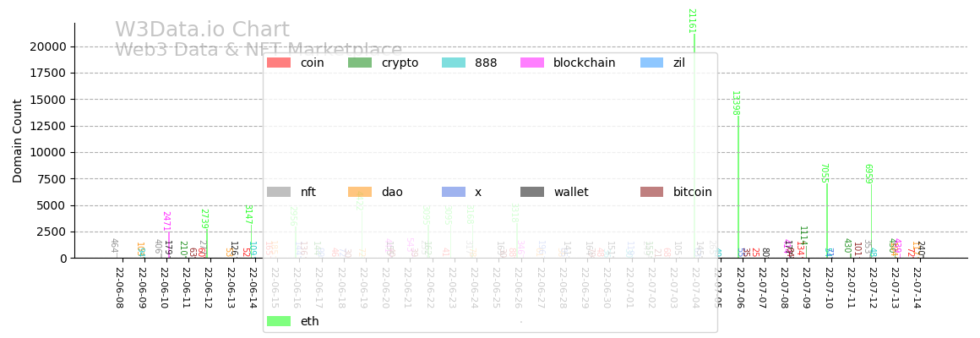
Task: Click the Web3 Data & NFT Marketplace subtitle
Action: pyautogui.click(x=259, y=51)
